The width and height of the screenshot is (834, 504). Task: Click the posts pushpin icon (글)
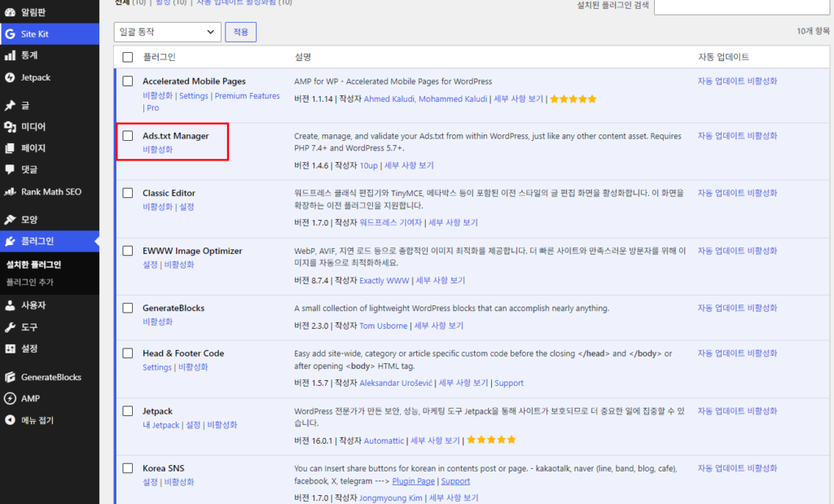click(x=10, y=105)
